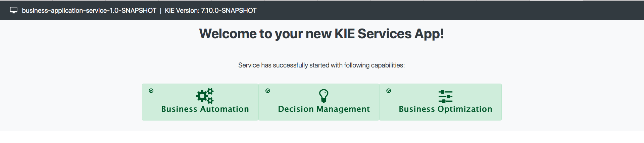The image size is (644, 143).
Task: Select the Business Optimization label
Action: tap(445, 109)
